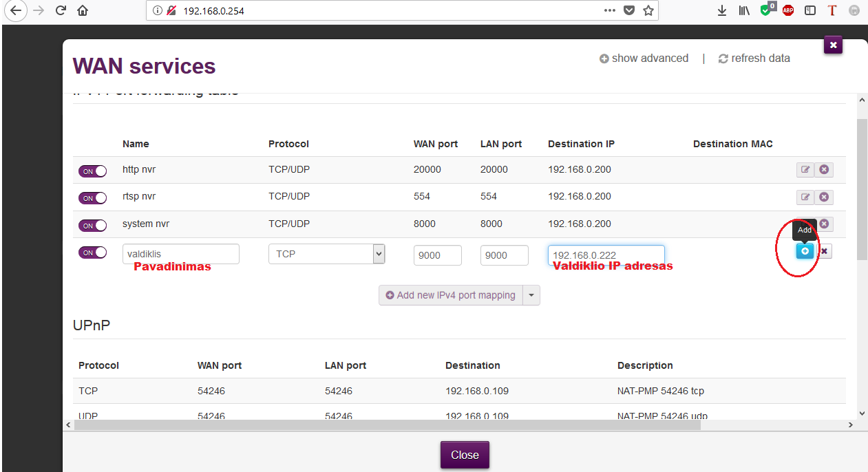The width and height of the screenshot is (868, 472).
Task: Expand arrow beside Add new IPv4 port mapping
Action: (531, 295)
